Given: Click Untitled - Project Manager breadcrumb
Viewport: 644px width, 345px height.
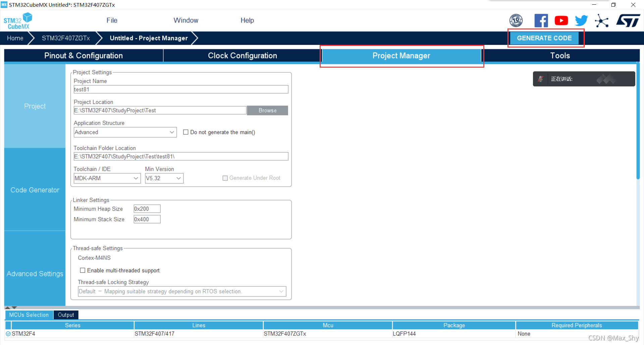Looking at the screenshot, I should pos(149,38).
